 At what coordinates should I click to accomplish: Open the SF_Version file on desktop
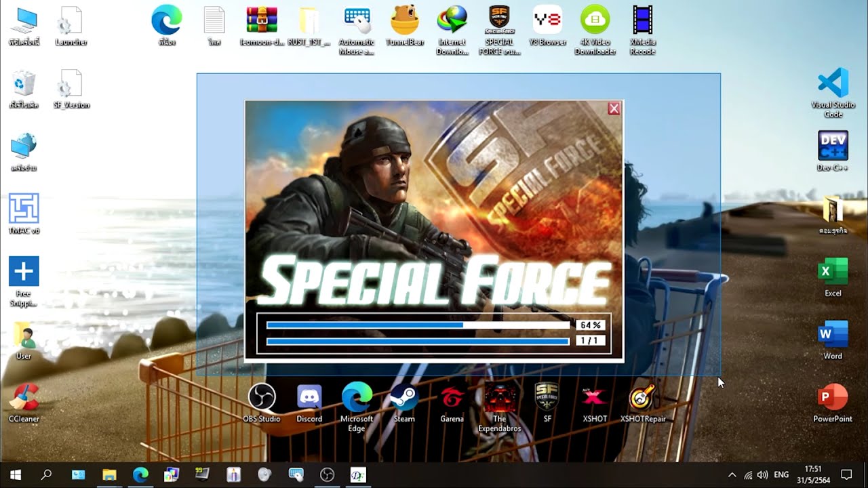point(71,89)
